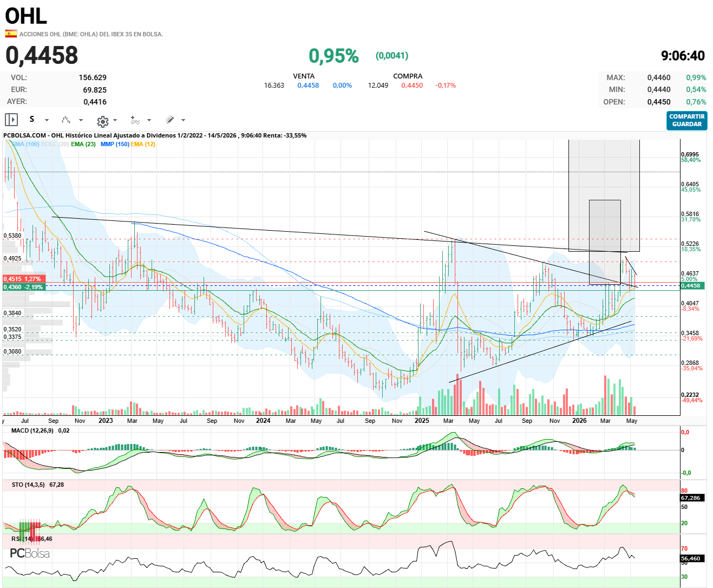
Task: Click the Compartir Guardar button
Action: (687, 120)
